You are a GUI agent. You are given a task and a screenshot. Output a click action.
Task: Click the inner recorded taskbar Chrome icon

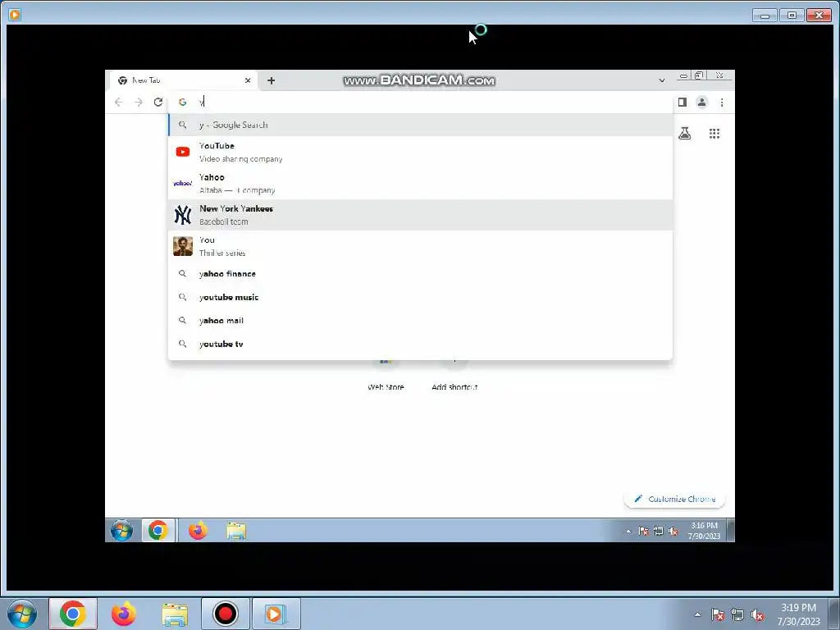click(158, 531)
